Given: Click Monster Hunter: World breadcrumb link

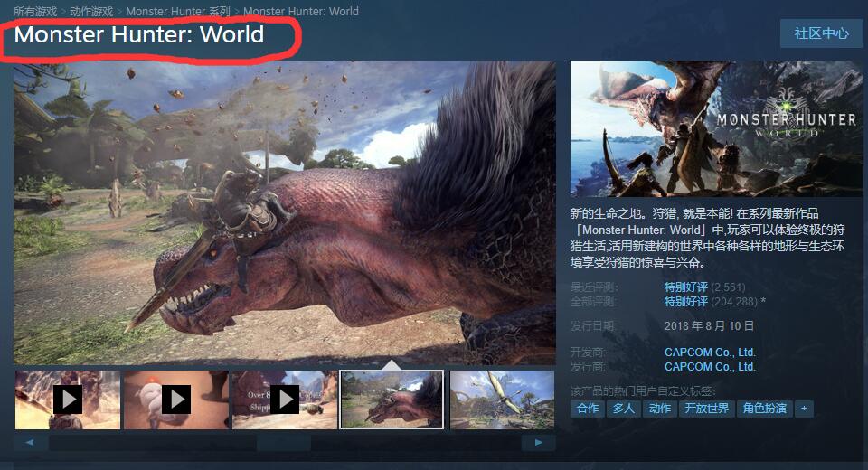Looking at the screenshot, I should point(301,11).
